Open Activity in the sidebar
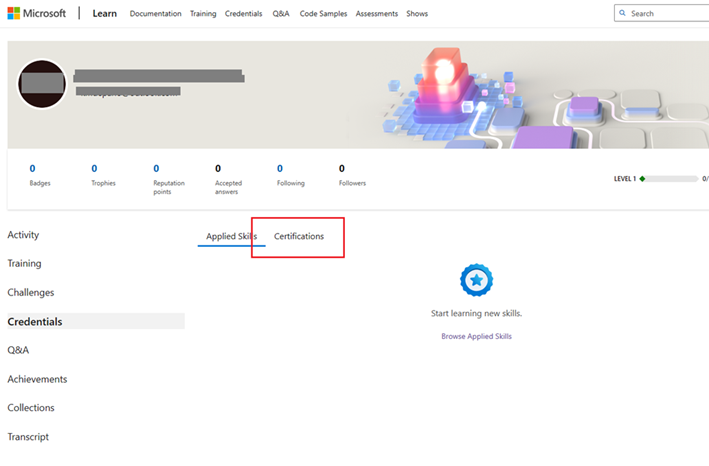This screenshot has width=709, height=466. pos(24,235)
